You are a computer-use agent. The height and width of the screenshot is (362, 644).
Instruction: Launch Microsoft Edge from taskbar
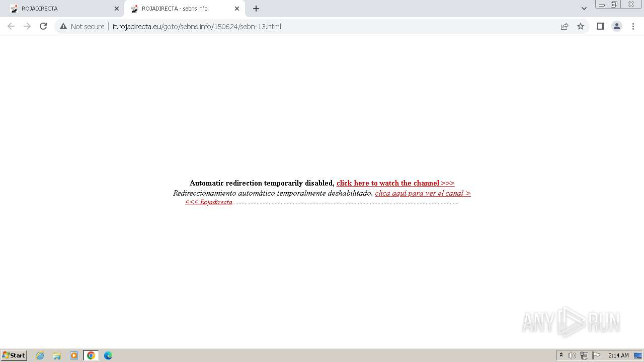pyautogui.click(x=108, y=355)
